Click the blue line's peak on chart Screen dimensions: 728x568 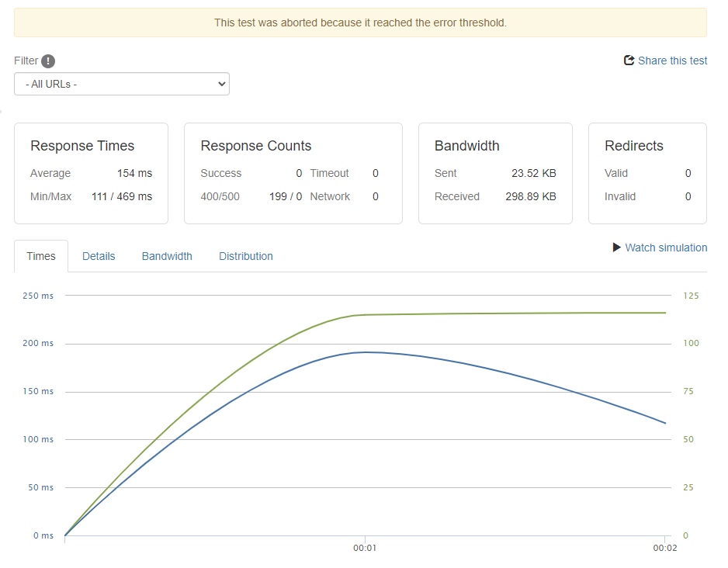[365, 352]
